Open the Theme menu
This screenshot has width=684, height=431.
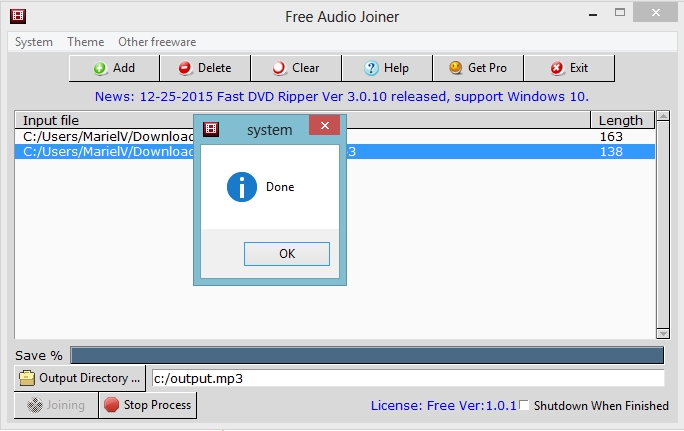85,42
